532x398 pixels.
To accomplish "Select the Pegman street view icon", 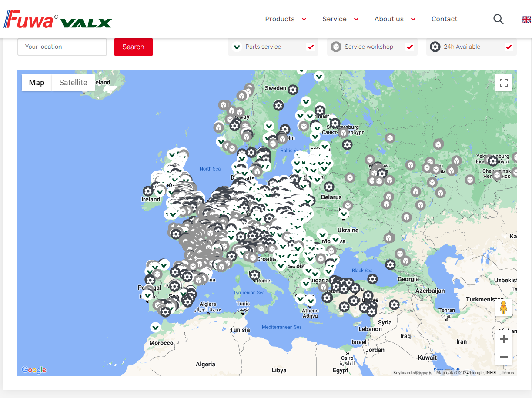I will (x=503, y=308).
